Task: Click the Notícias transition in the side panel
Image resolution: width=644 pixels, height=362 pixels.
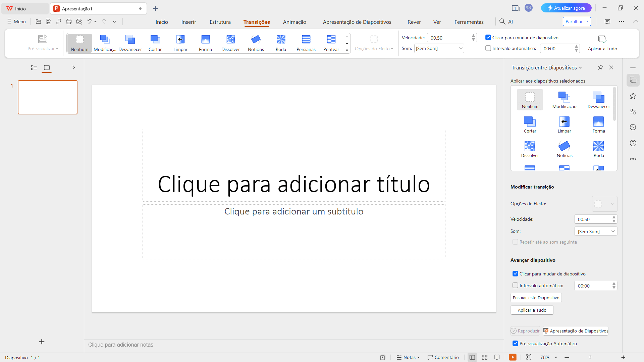Action: pyautogui.click(x=565, y=149)
